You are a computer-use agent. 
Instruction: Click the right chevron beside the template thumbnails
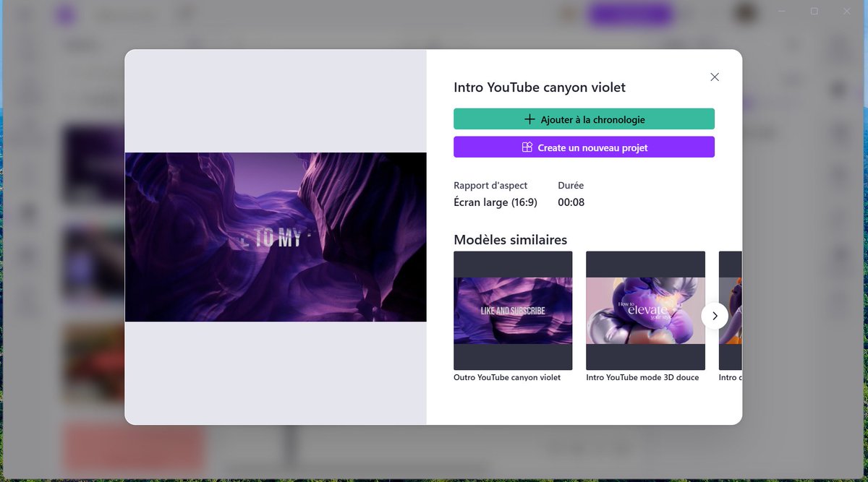(715, 316)
